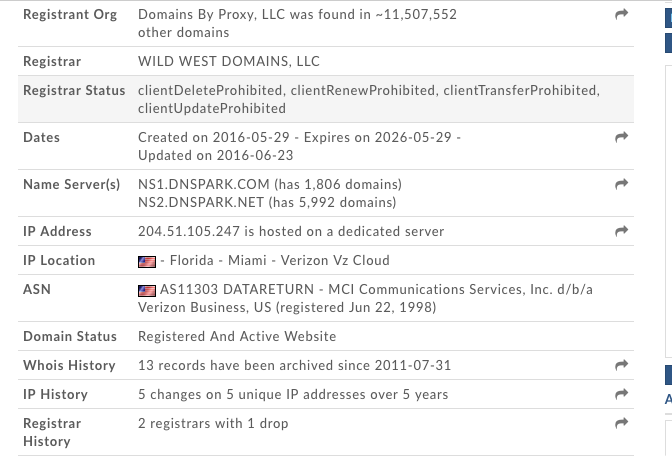672x457 pixels.
Task: Click the US flag in IP Location row
Action: (147, 261)
